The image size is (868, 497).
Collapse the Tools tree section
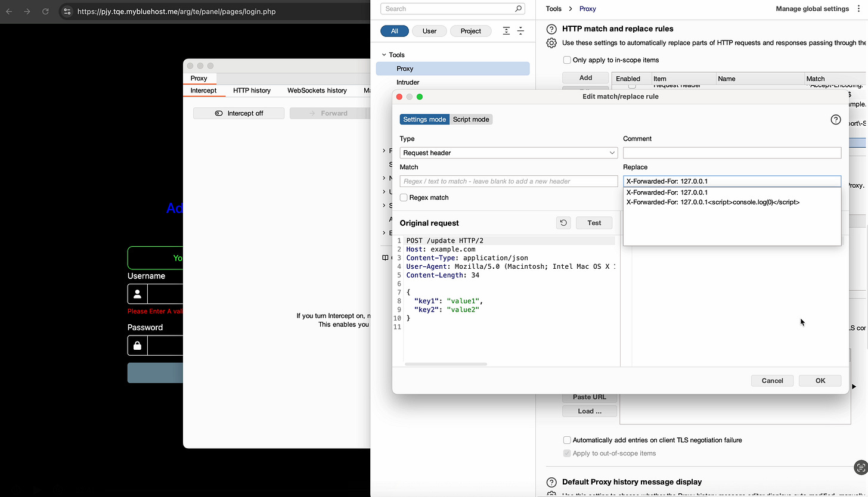click(384, 55)
